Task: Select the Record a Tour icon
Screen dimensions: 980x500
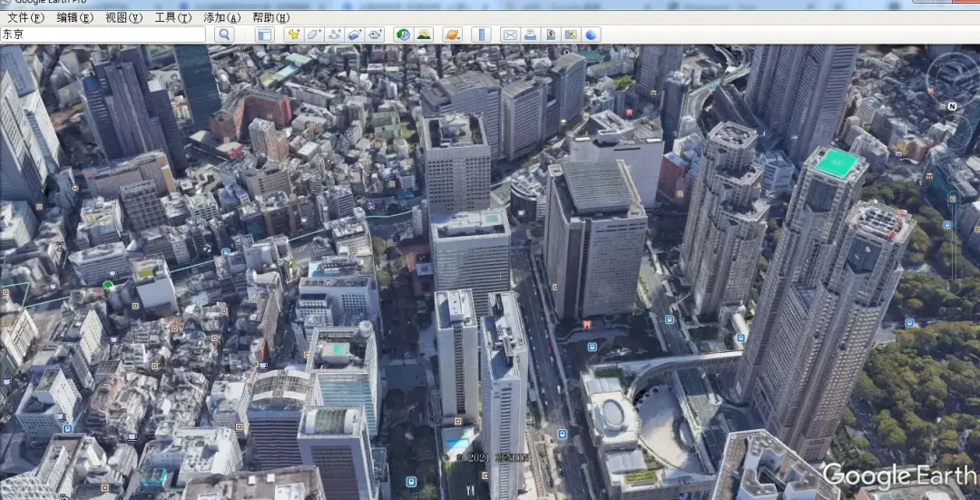Action: pyautogui.click(x=375, y=34)
